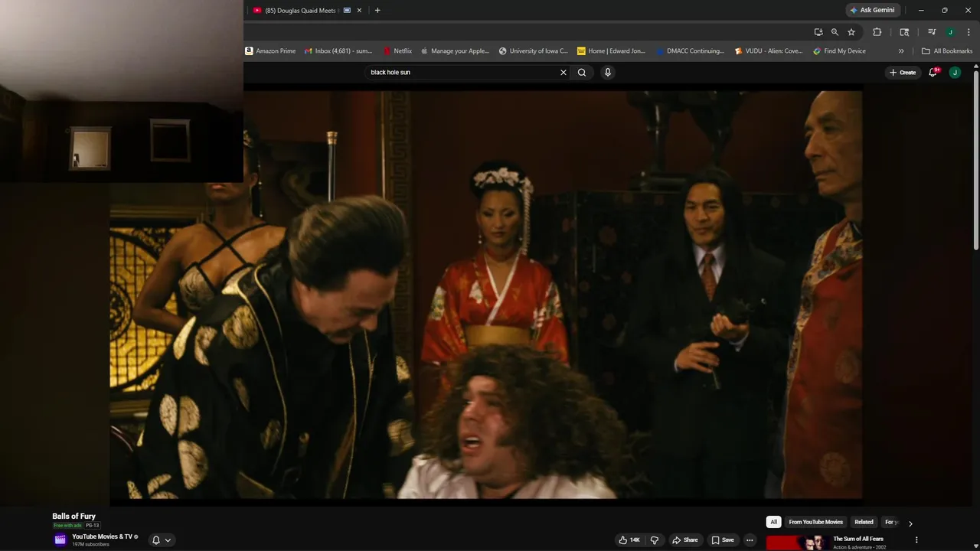Like the video with 14K likes
The height and width of the screenshot is (551, 980).
pyautogui.click(x=629, y=540)
